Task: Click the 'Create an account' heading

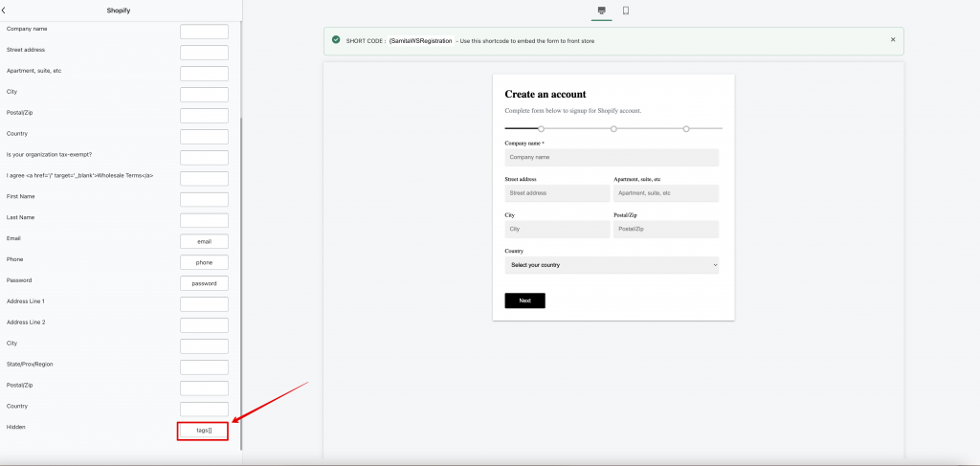Action: (x=546, y=95)
